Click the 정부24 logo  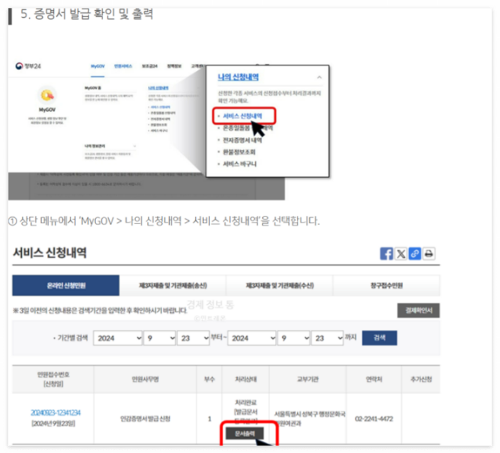pos(28,66)
